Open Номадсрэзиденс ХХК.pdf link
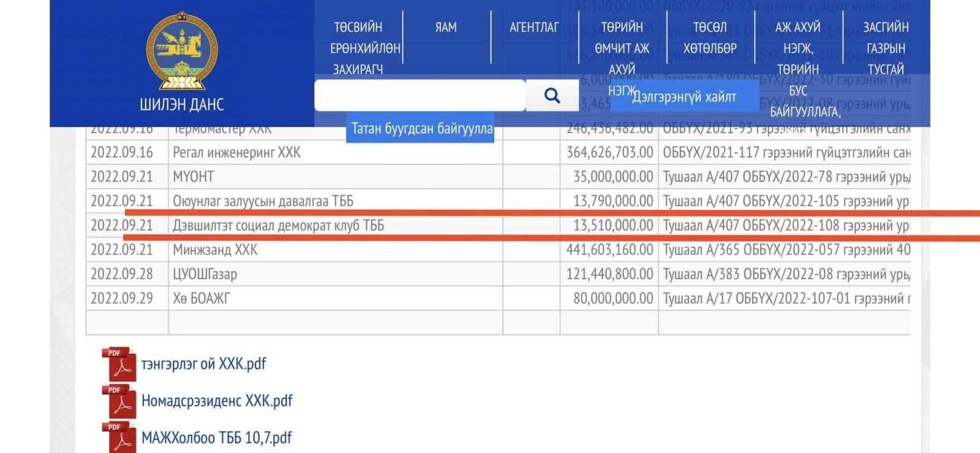The image size is (980, 453). pos(217,401)
